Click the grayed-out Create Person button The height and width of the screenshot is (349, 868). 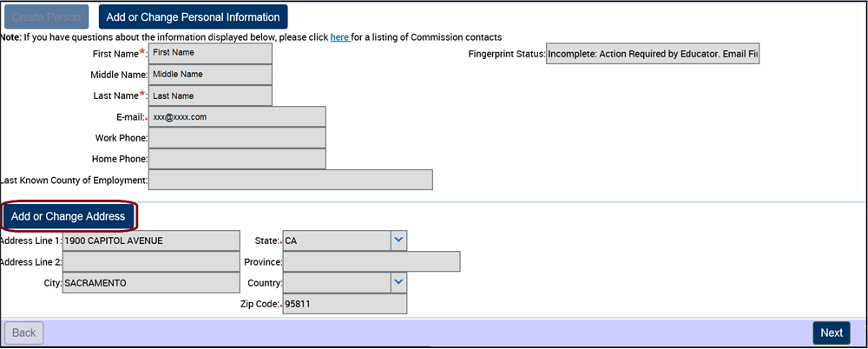point(46,16)
